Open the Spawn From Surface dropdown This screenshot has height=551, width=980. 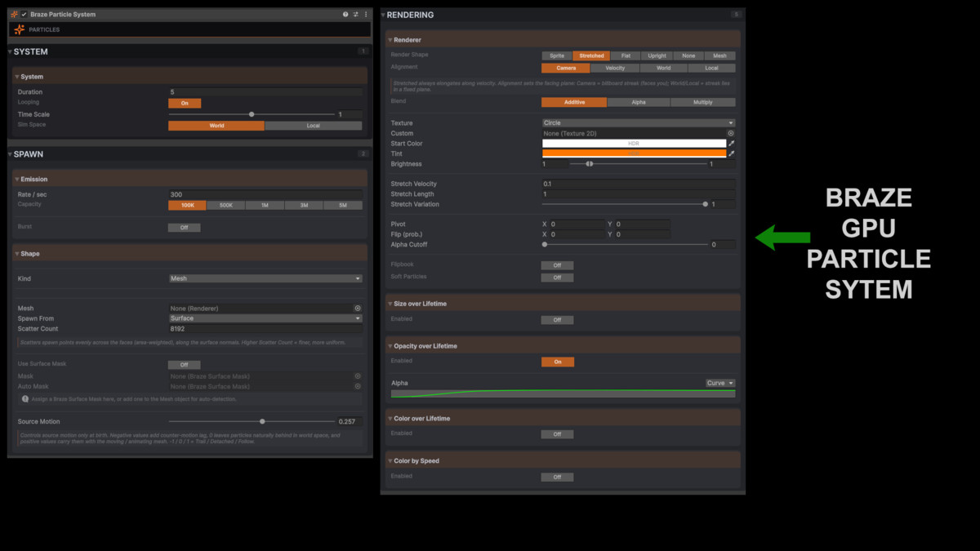[x=265, y=318]
